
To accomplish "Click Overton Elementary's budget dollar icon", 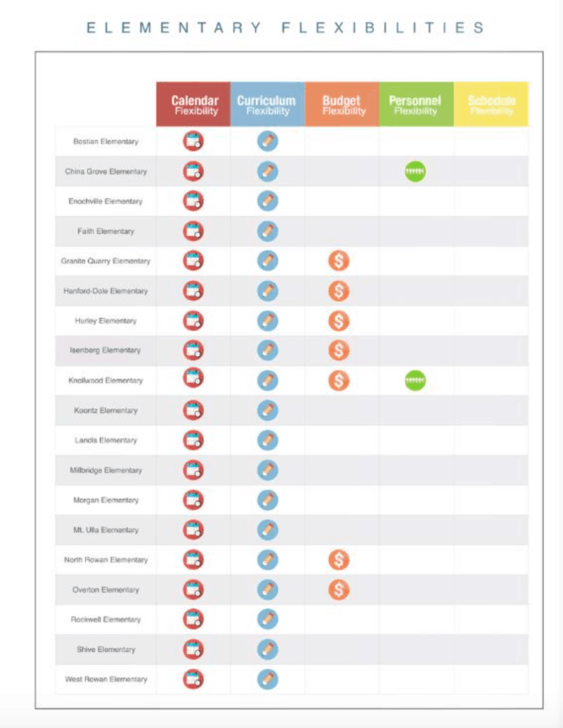I will point(338,589).
